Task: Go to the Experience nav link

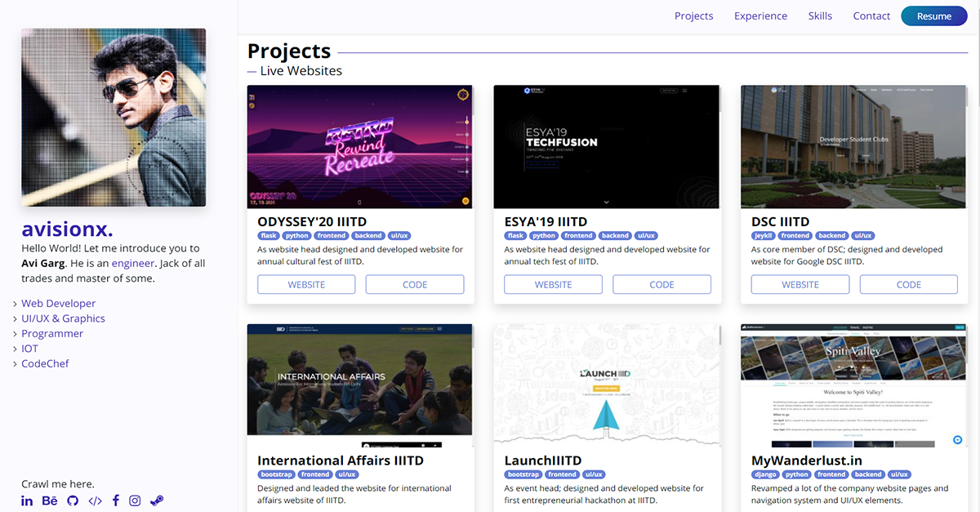Action: click(x=760, y=16)
